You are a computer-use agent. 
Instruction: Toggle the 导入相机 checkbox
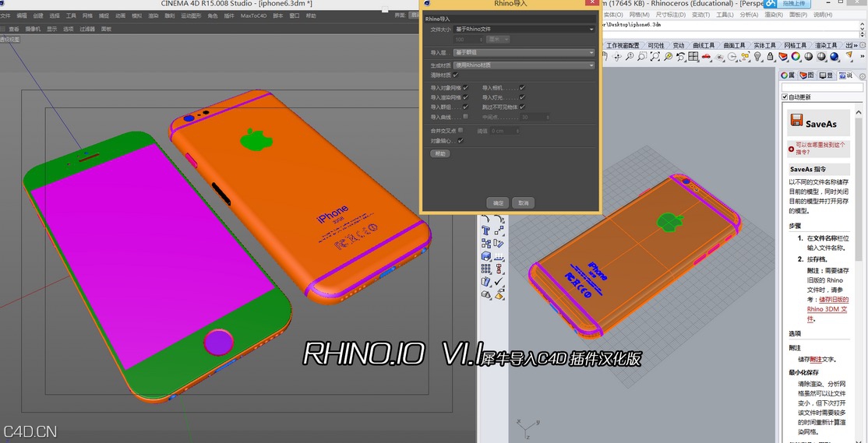(x=522, y=87)
